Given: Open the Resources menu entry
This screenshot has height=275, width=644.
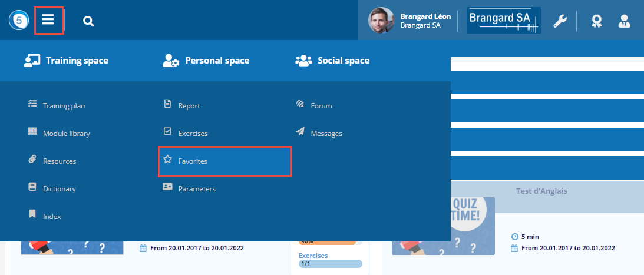Looking at the screenshot, I should (x=59, y=161).
